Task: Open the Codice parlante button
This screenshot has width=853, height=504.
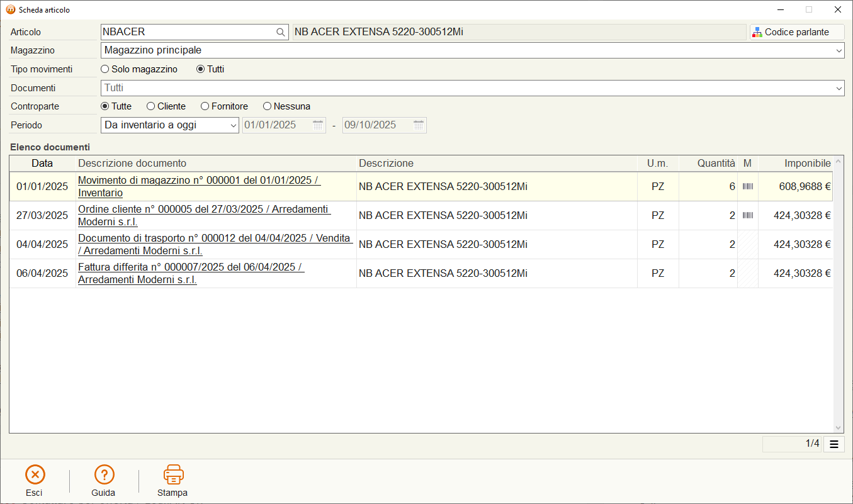Action: click(797, 32)
